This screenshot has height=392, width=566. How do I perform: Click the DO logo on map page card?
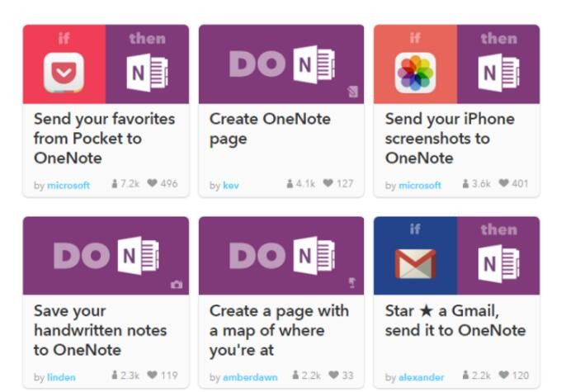coord(257,256)
